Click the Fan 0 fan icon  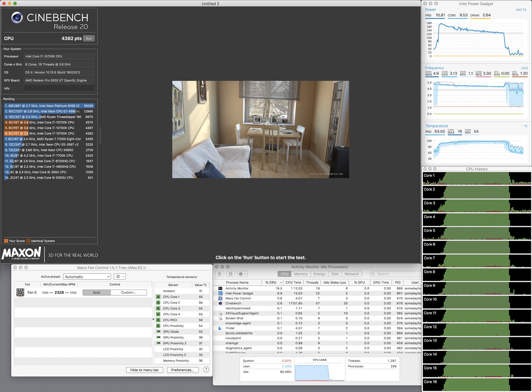coord(20,292)
